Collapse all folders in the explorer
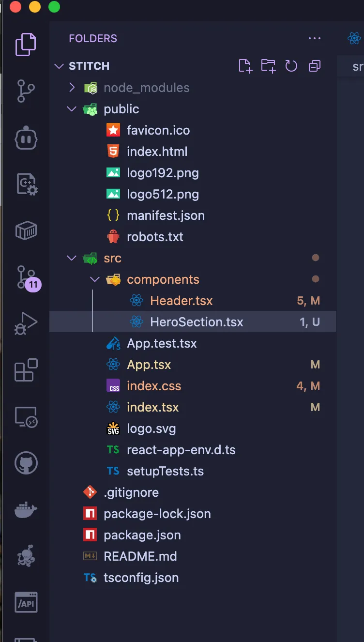Viewport: 364px width, 642px height. [x=315, y=66]
